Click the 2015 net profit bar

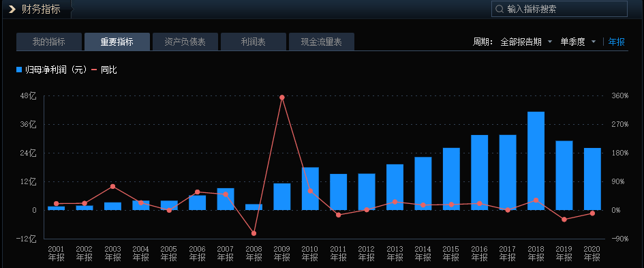tap(451, 179)
